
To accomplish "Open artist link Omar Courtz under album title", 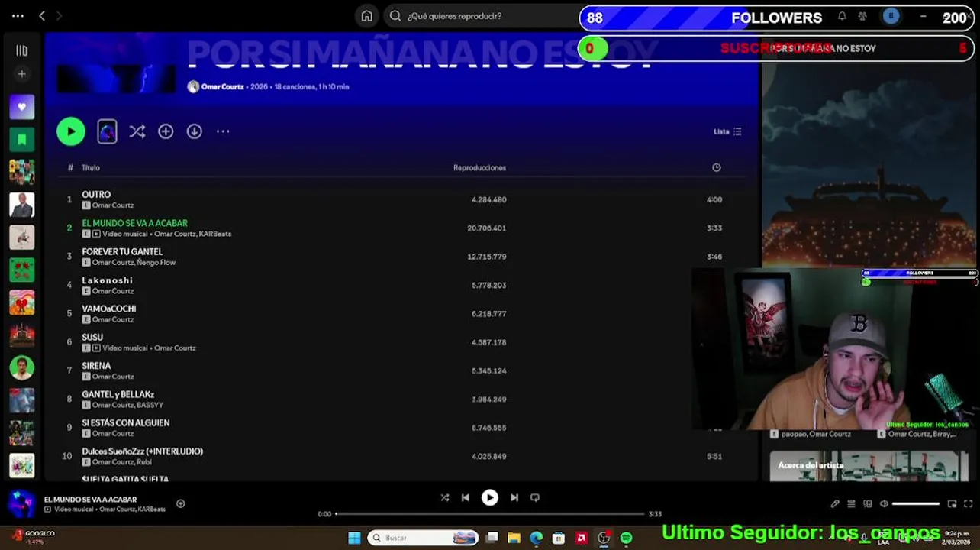I will [x=222, y=87].
